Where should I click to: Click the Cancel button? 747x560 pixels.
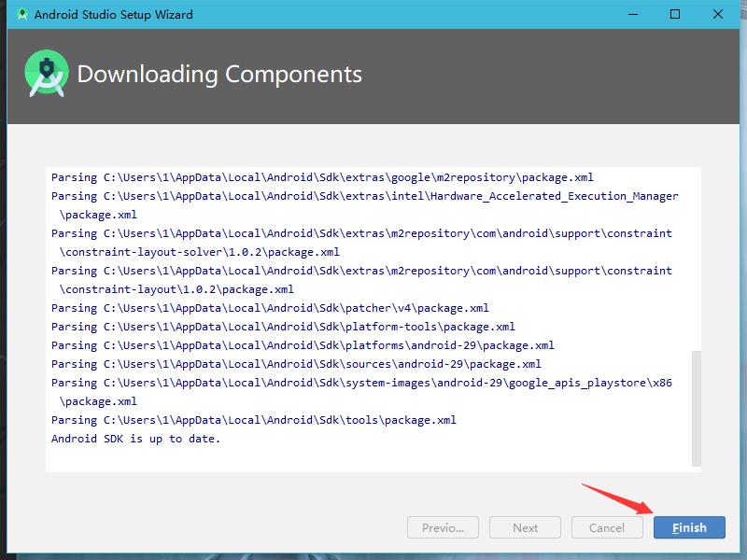(607, 527)
